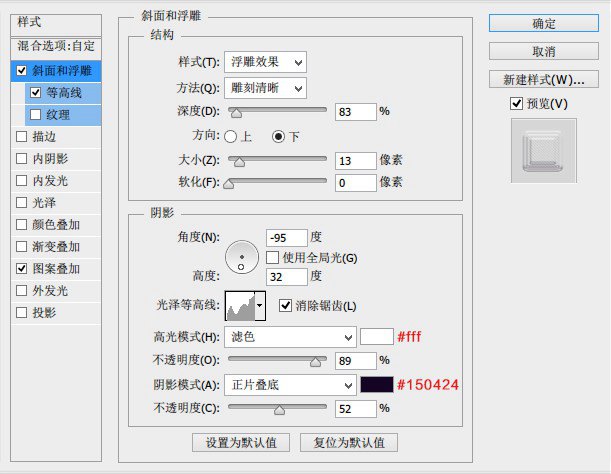Viewport: 611px width, 474px height.
Task: Click the 大小(Z) slider handle
Action: (x=239, y=162)
